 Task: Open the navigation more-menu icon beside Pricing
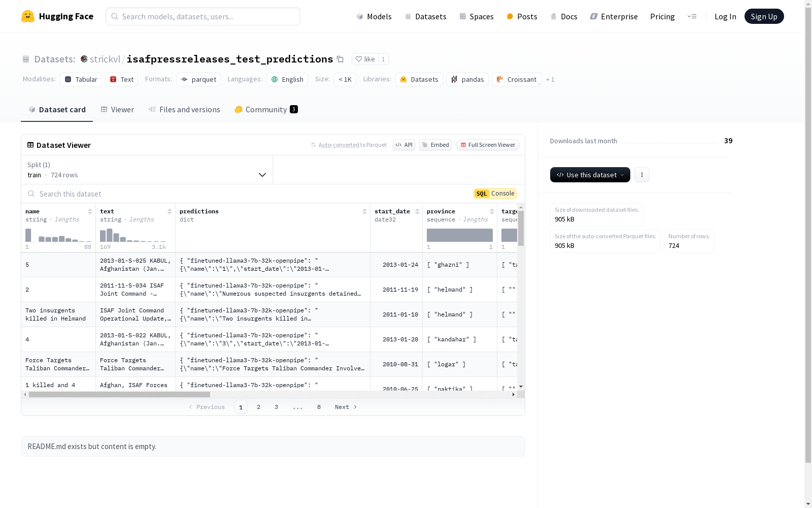[692, 16]
